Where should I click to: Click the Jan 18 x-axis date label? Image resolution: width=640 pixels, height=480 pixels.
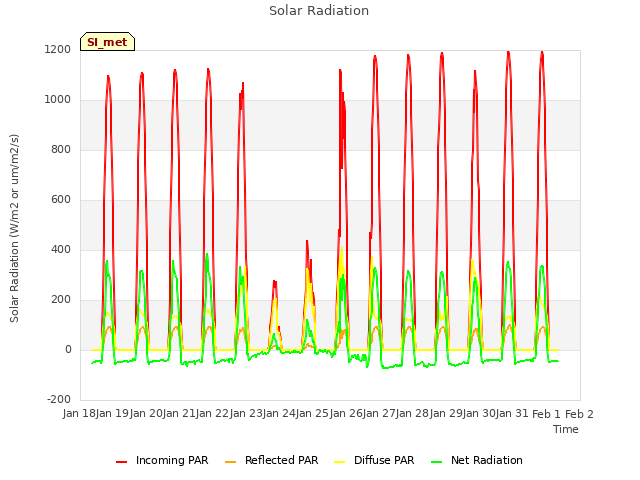coord(79,413)
